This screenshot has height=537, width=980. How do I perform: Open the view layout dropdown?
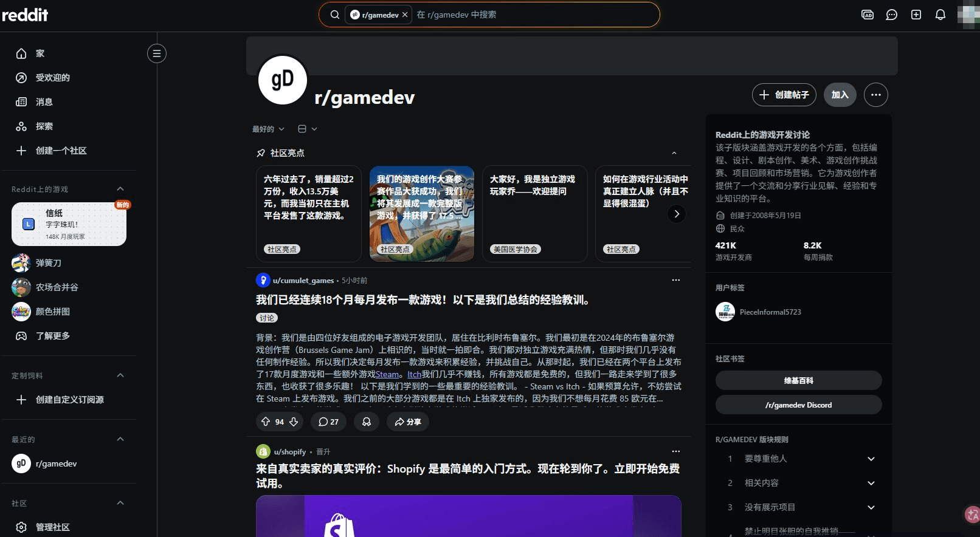[x=308, y=129]
